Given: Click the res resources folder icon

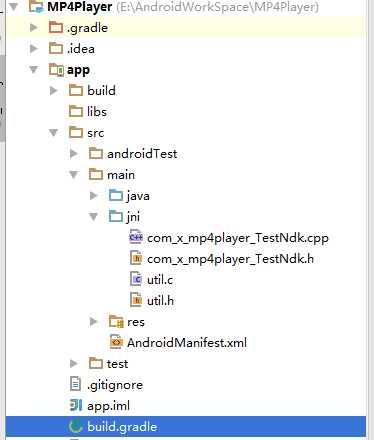Looking at the screenshot, I should pyautogui.click(x=116, y=321).
